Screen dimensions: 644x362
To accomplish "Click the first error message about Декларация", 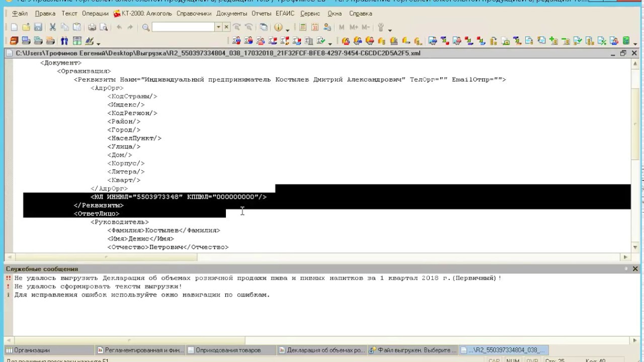I will pos(258,278).
